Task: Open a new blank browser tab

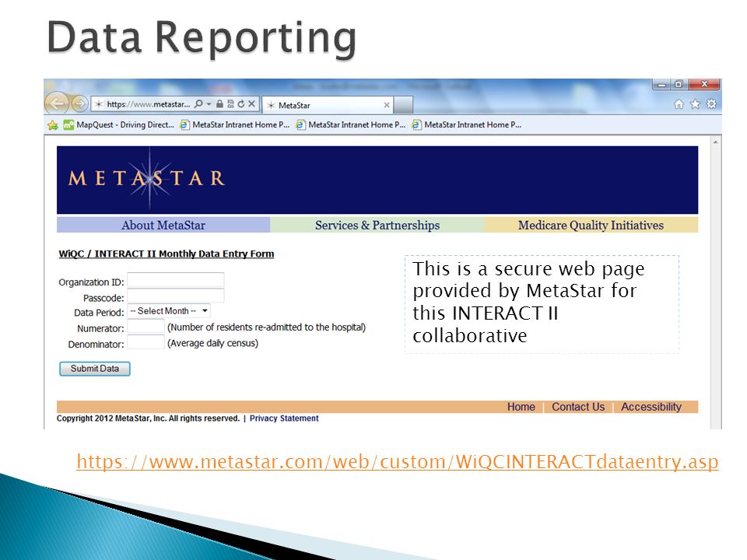Action: click(403, 105)
